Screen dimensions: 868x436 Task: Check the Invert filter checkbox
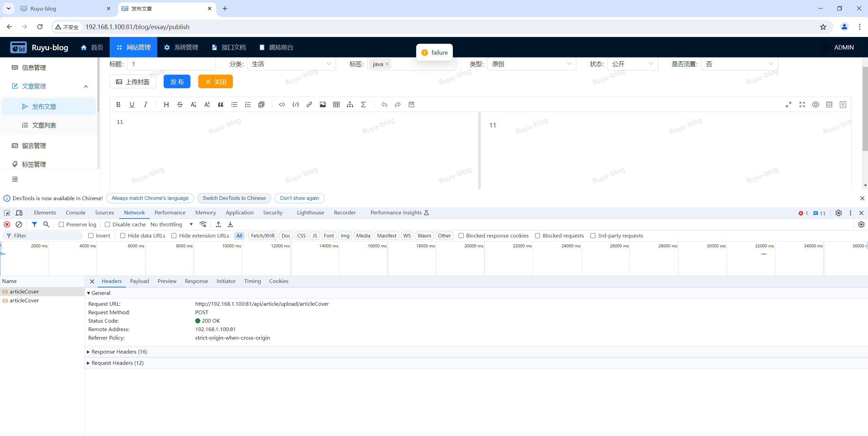pyautogui.click(x=91, y=235)
